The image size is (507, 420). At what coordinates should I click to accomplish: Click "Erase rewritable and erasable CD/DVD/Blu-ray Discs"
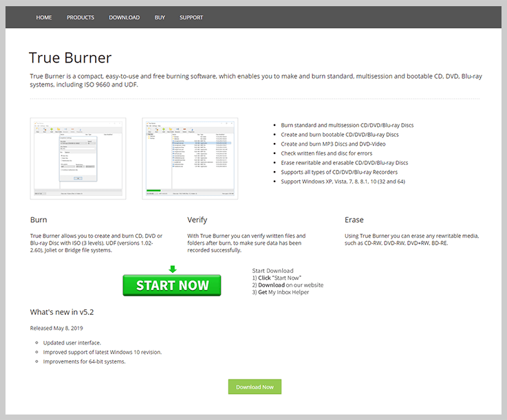(x=345, y=163)
